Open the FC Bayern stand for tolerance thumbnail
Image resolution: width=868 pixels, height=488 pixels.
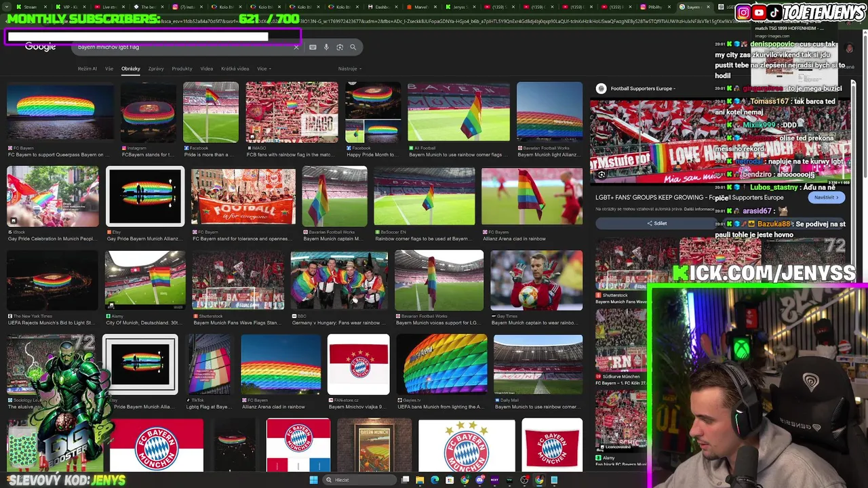point(243,196)
